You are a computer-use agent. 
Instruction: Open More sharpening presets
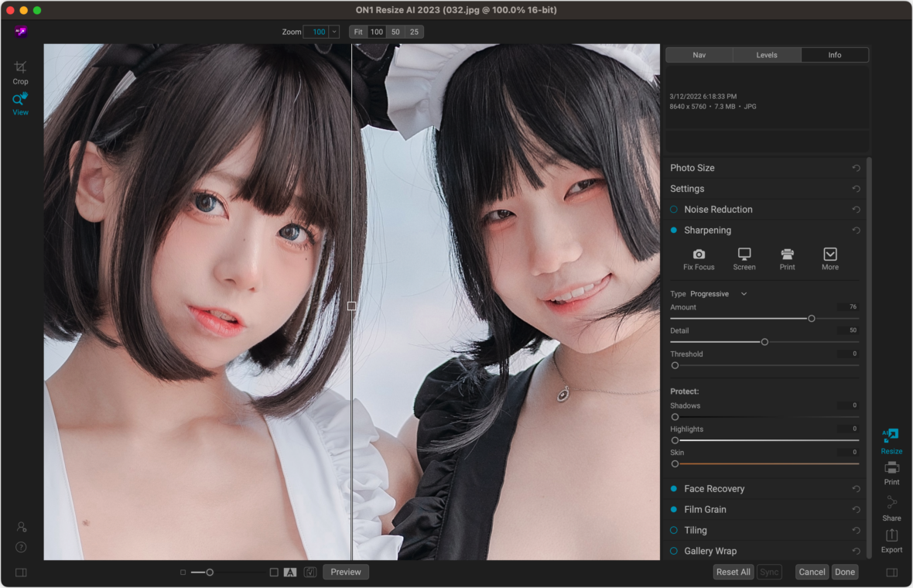pos(830,260)
